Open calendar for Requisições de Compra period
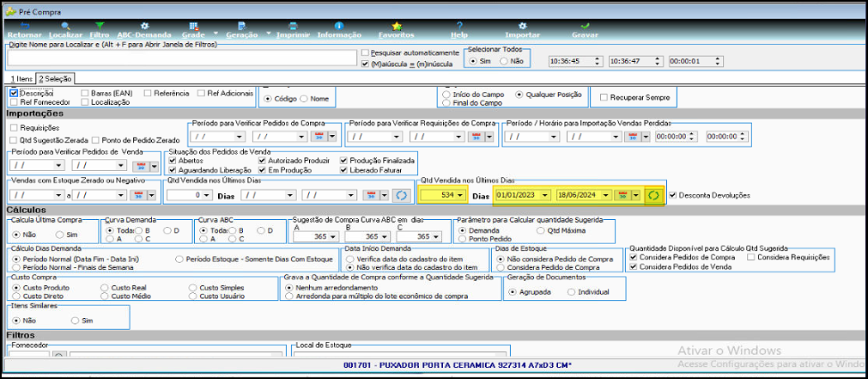 (477, 137)
